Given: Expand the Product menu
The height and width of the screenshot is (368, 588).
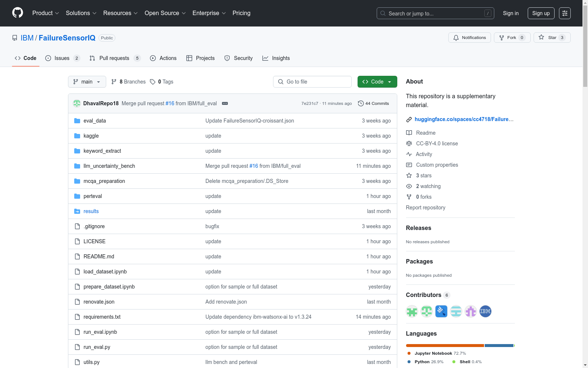Looking at the screenshot, I should 46,13.
